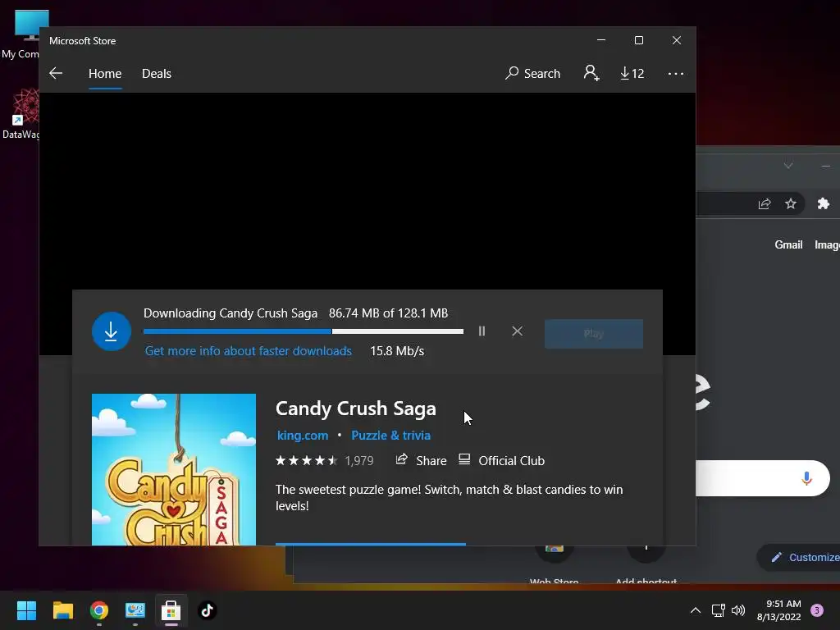Click the greyed-out Play button
The height and width of the screenshot is (630, 840).
(594, 334)
